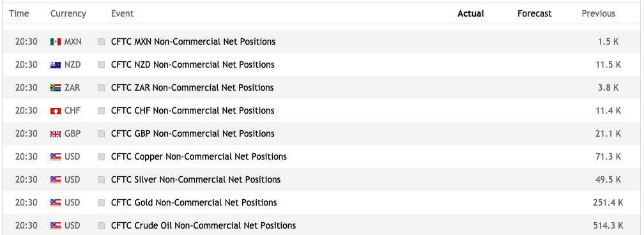The height and width of the screenshot is (235, 644).
Task: Check the box for CFTC MXN Net Positions
Action: click(102, 42)
